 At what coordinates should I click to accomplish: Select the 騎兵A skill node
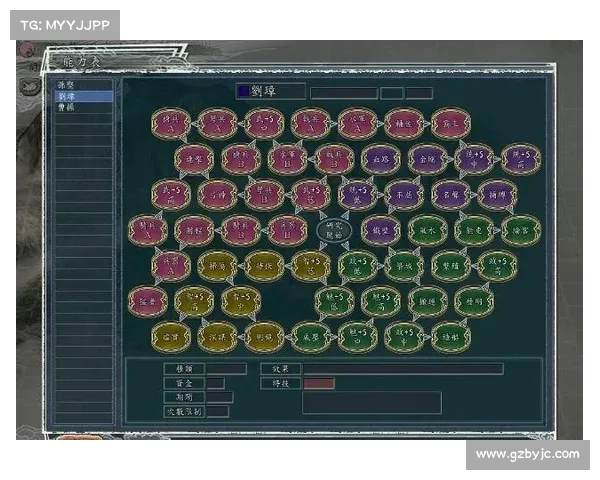(x=147, y=230)
